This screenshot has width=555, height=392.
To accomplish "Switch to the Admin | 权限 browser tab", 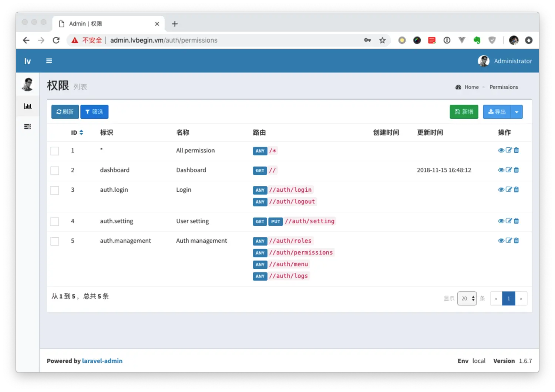I will 109,24.
